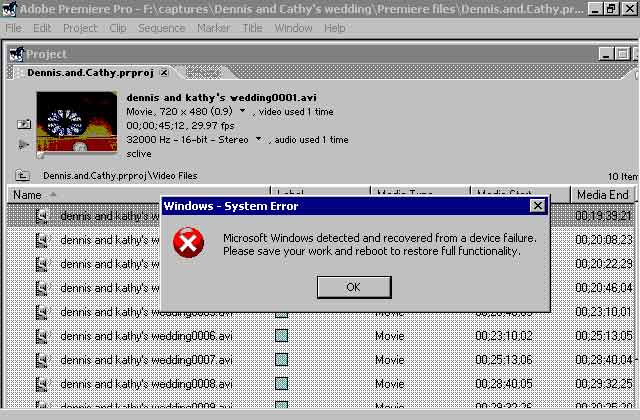Click movie icon of row ending 00;20;46;04
The image size is (640, 420).
coord(42,288)
